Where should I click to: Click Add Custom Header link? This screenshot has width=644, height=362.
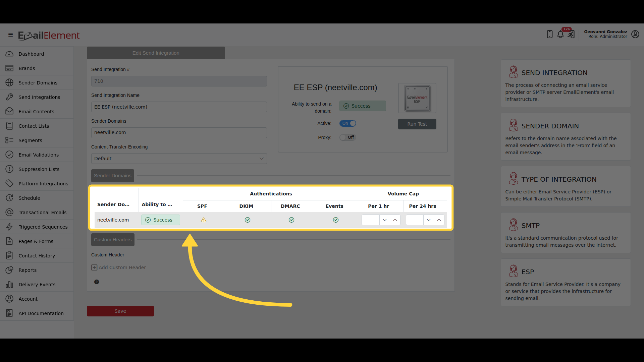click(119, 267)
